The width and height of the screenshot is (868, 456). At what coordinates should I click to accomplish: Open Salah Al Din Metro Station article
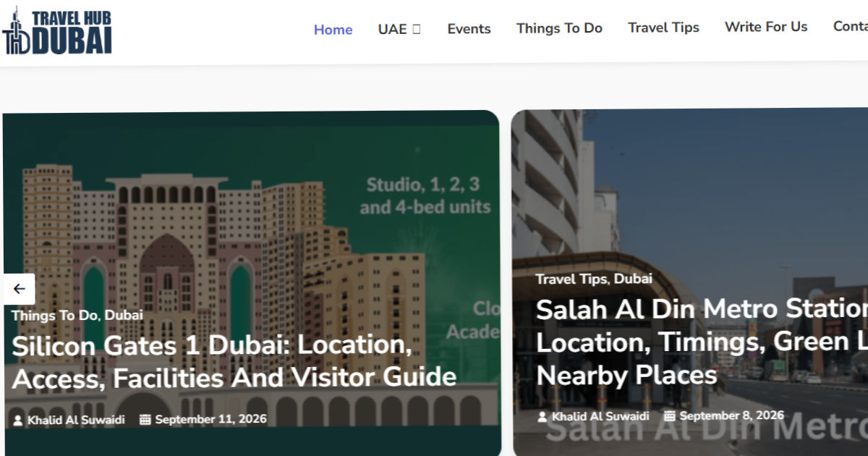(702, 342)
